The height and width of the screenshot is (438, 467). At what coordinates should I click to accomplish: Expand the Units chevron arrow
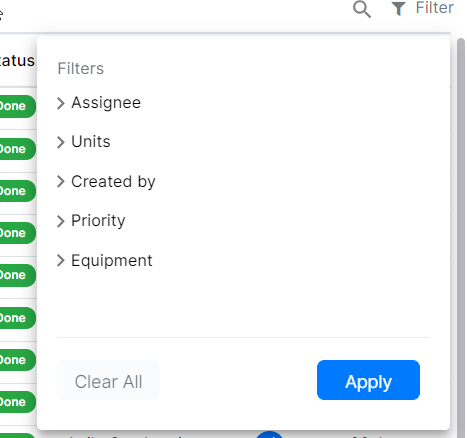[61, 142]
